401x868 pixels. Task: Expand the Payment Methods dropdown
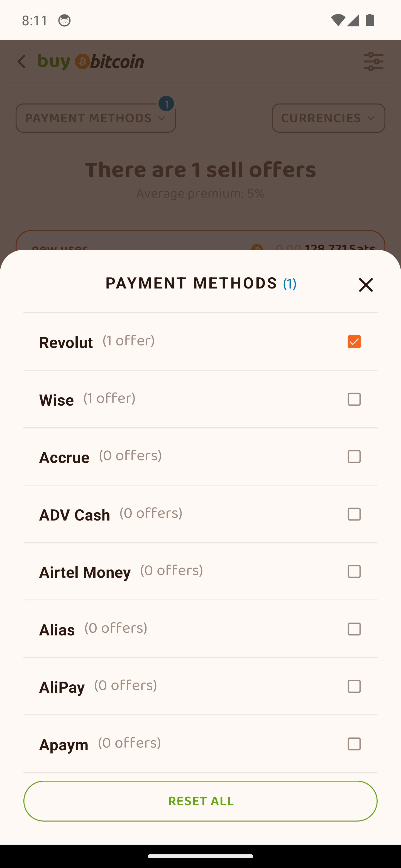coord(96,118)
